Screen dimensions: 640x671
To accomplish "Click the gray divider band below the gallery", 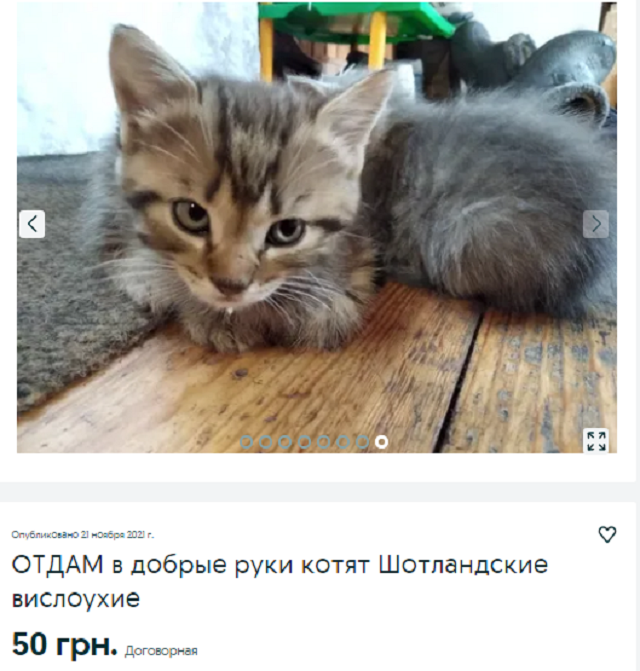I will click(318, 492).
